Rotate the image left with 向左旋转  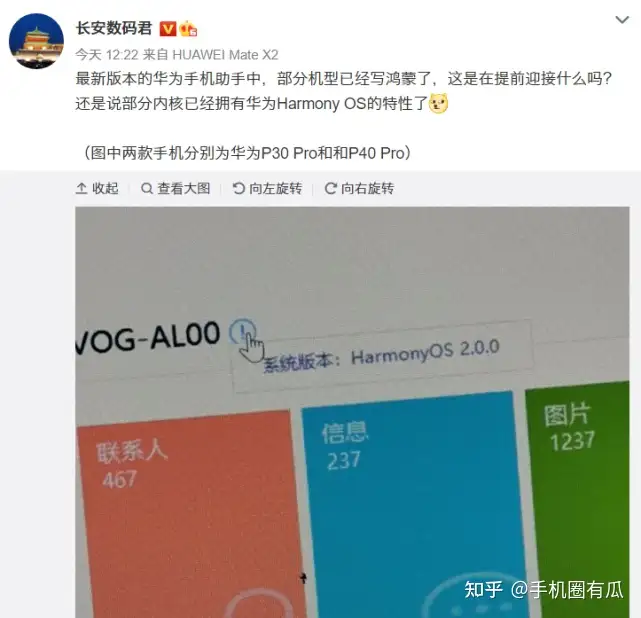pos(267,188)
